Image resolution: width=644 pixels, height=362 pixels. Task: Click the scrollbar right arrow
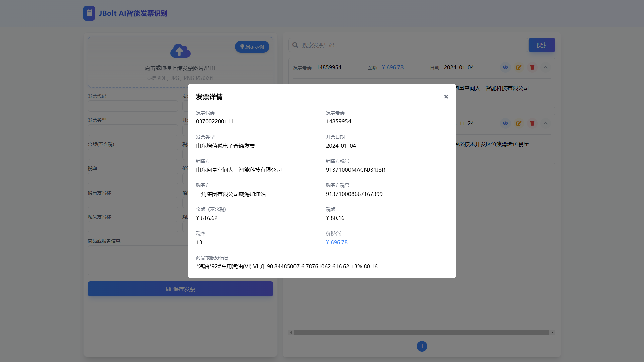(552, 332)
